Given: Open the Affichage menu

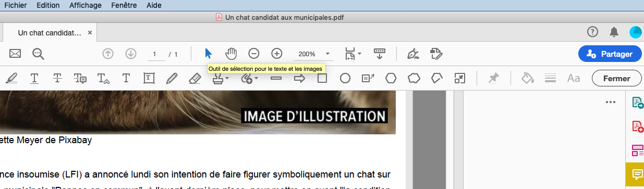Looking at the screenshot, I should [x=86, y=5].
